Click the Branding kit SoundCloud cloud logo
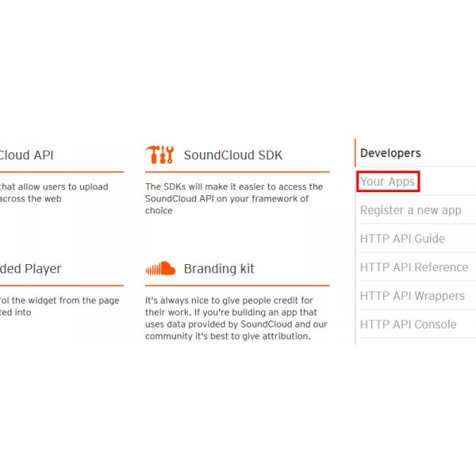476x476 pixels. pyautogui.click(x=160, y=268)
